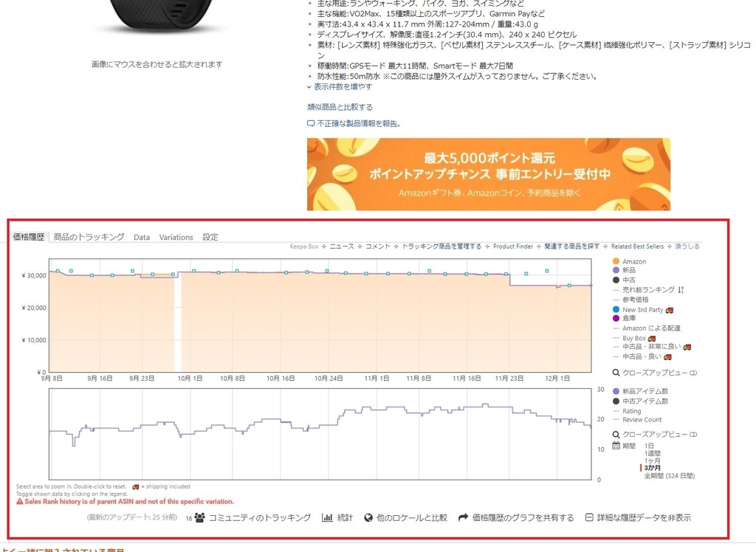The image size is (756, 552).
Task: Open the ニュース link in Keepa Box
Action: pos(341,246)
